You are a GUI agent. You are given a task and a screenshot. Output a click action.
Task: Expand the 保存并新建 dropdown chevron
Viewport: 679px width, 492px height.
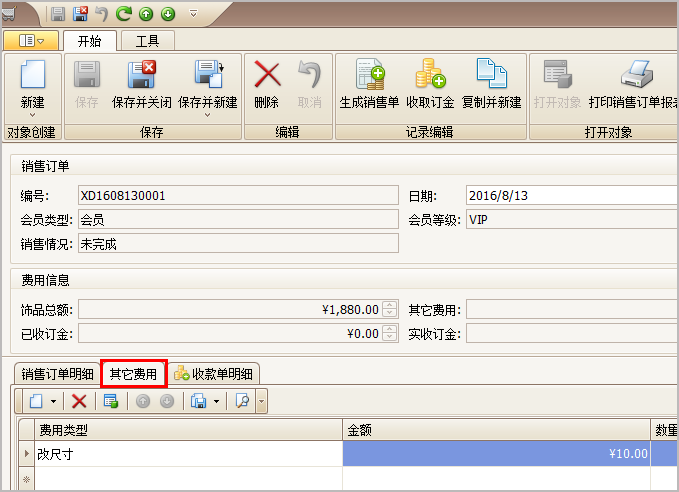click(x=208, y=116)
